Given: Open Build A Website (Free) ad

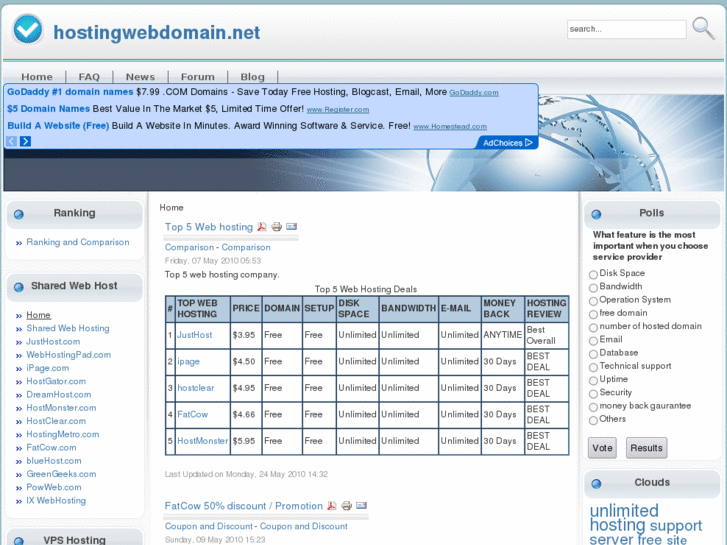Looking at the screenshot, I should pyautogui.click(x=58, y=126).
